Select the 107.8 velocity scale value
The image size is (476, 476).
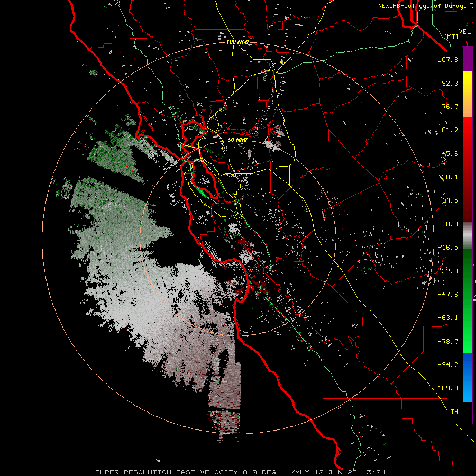coord(448,59)
